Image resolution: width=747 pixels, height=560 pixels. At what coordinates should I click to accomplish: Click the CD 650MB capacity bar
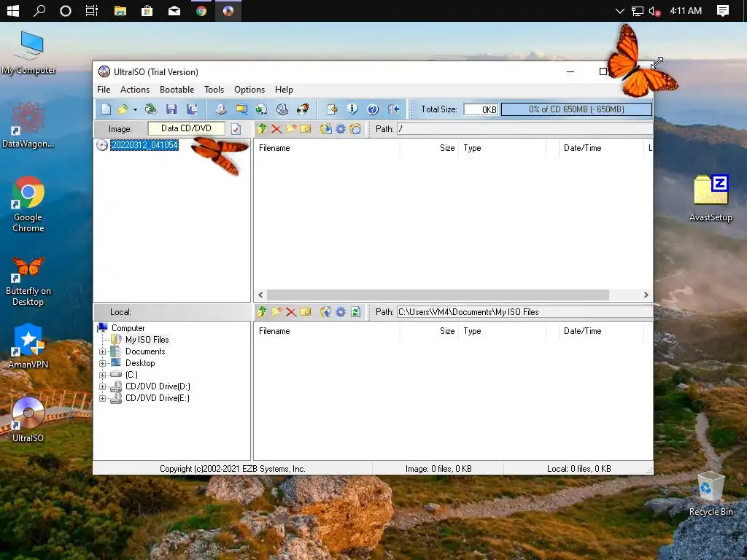click(576, 109)
